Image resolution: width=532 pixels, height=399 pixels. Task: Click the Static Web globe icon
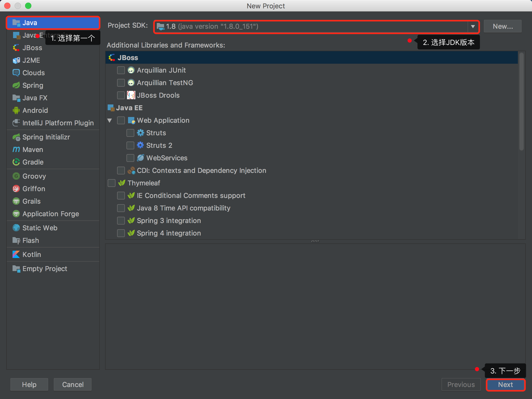coord(16,228)
